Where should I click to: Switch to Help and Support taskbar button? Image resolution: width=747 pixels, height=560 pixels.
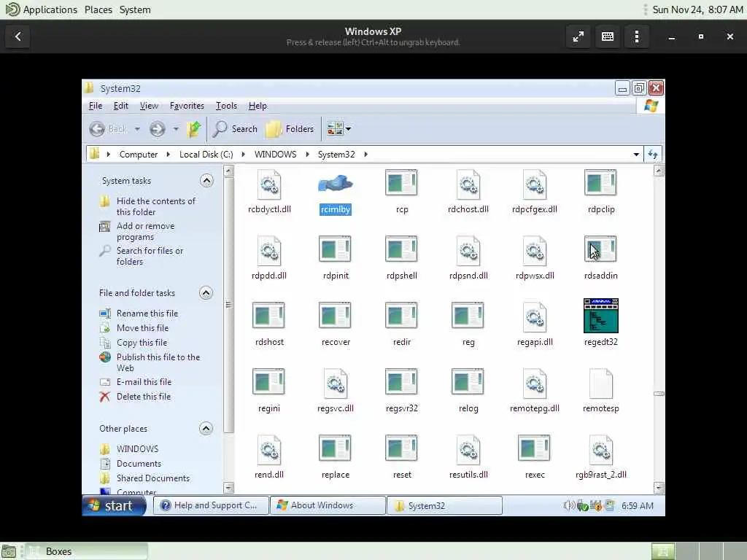pos(211,506)
